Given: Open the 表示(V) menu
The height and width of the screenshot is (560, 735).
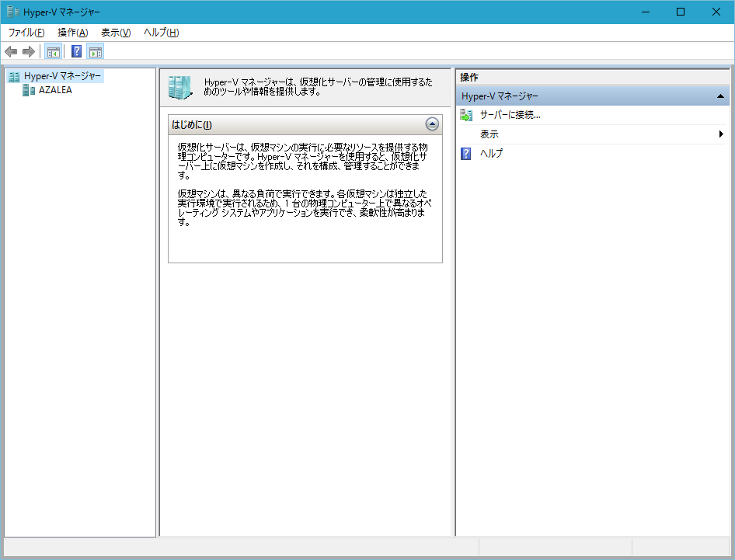Looking at the screenshot, I should click(x=116, y=33).
